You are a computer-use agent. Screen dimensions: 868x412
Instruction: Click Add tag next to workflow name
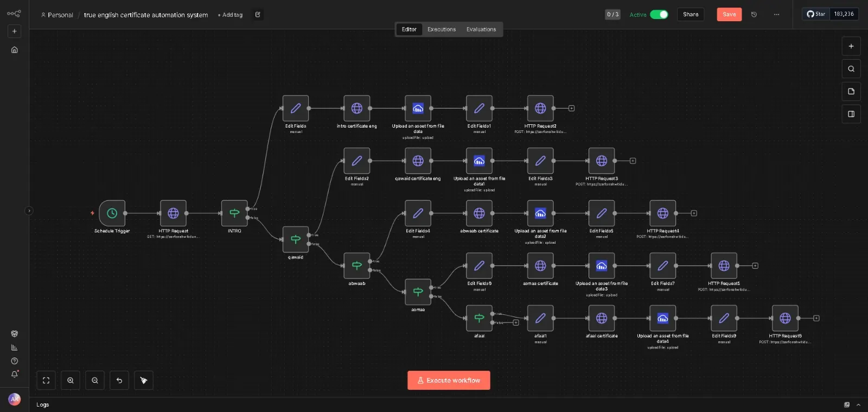point(230,15)
